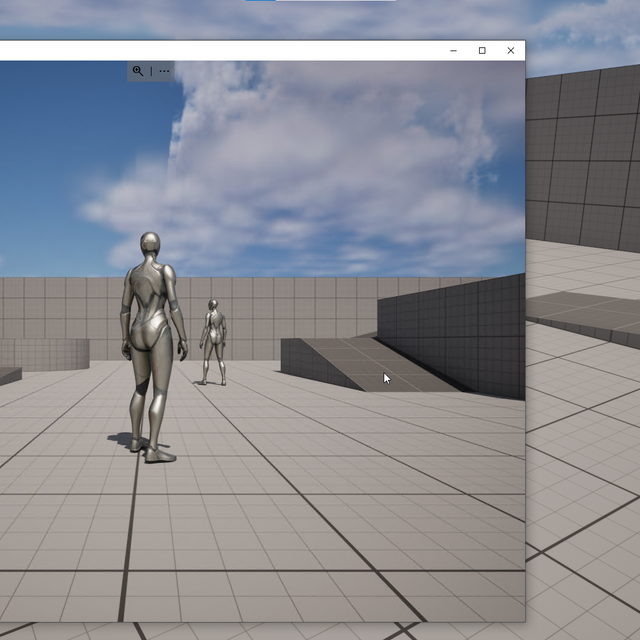Select the distant mannequin in the image
Screen dimensions: 640x640
[x=212, y=340]
